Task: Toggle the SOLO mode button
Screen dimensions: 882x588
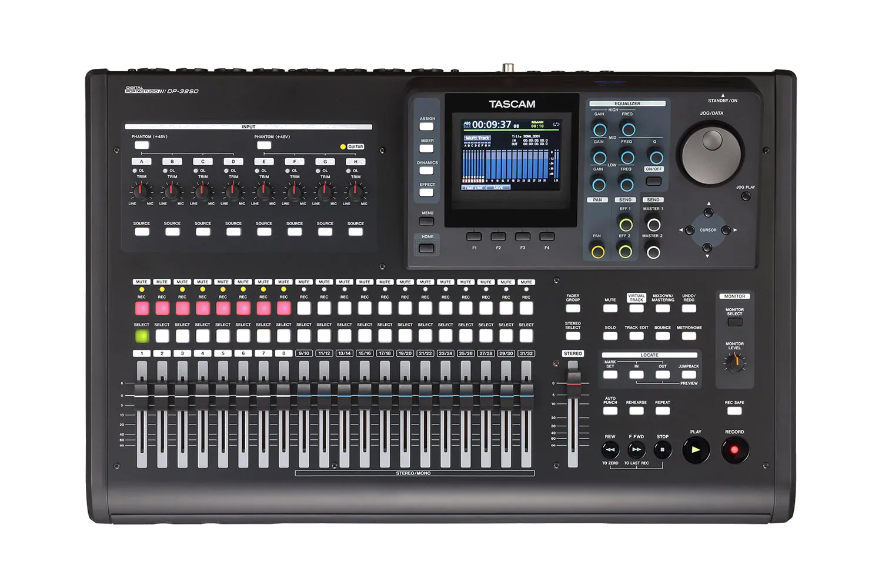Action: (610, 336)
